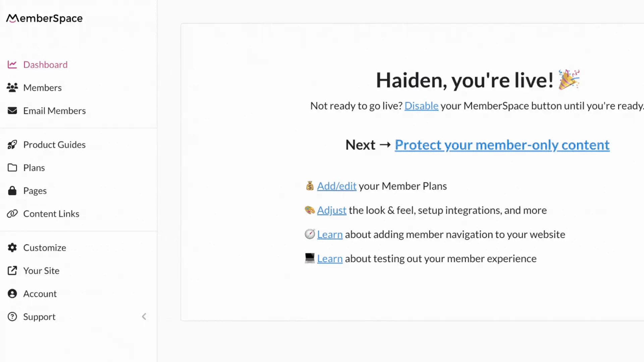Screen dimensions: 644x362
Task: Click Support in the sidebar
Action: pyautogui.click(x=39, y=316)
